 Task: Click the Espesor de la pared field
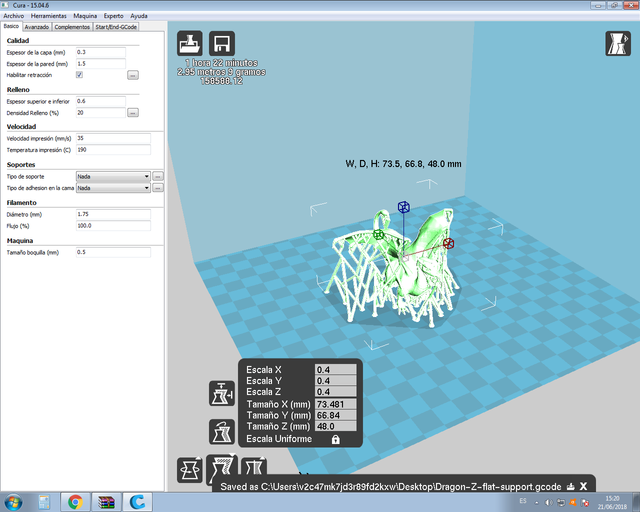coord(101,64)
